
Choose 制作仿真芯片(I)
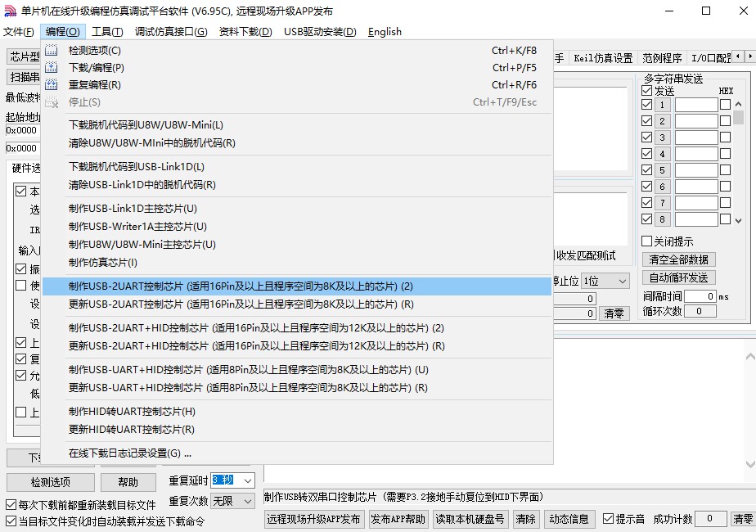pos(297,263)
